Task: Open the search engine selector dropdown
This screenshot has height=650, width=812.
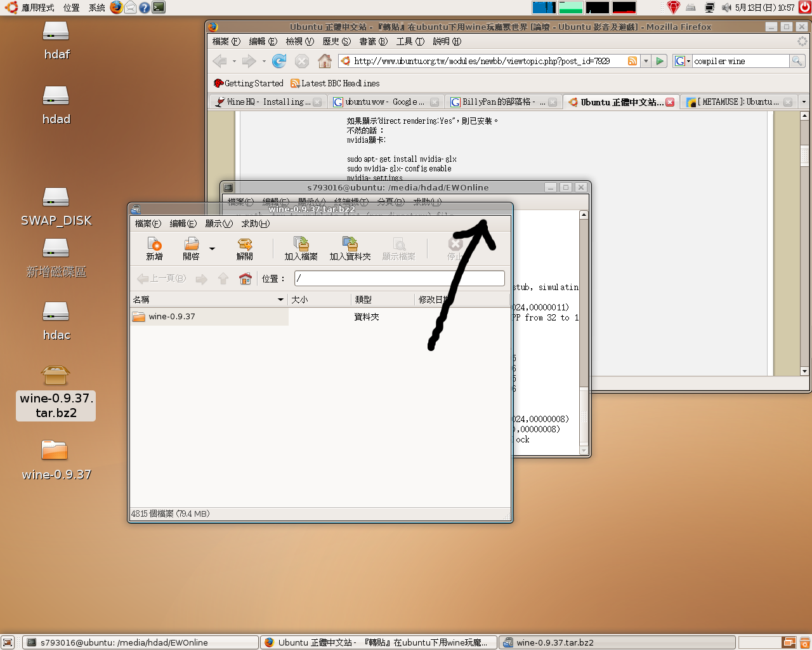Action: tap(682, 61)
